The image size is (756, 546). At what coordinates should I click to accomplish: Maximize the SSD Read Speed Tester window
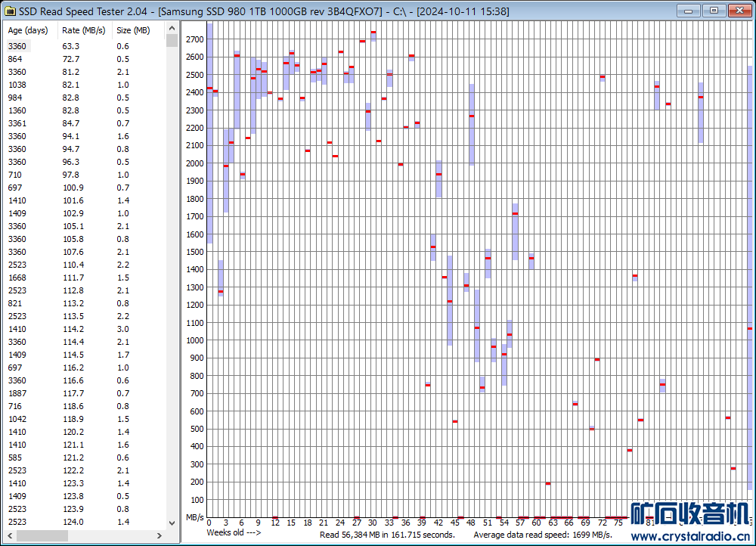[712, 10]
